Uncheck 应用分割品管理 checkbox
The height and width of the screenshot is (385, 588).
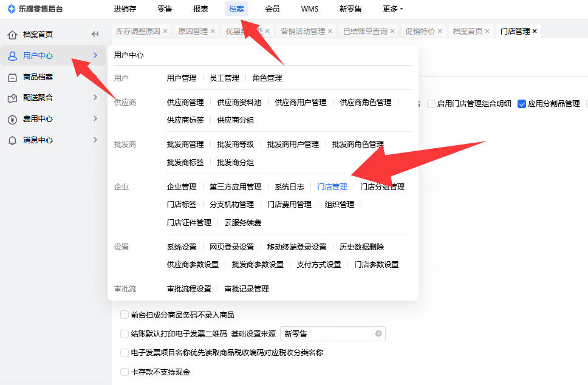coord(522,104)
